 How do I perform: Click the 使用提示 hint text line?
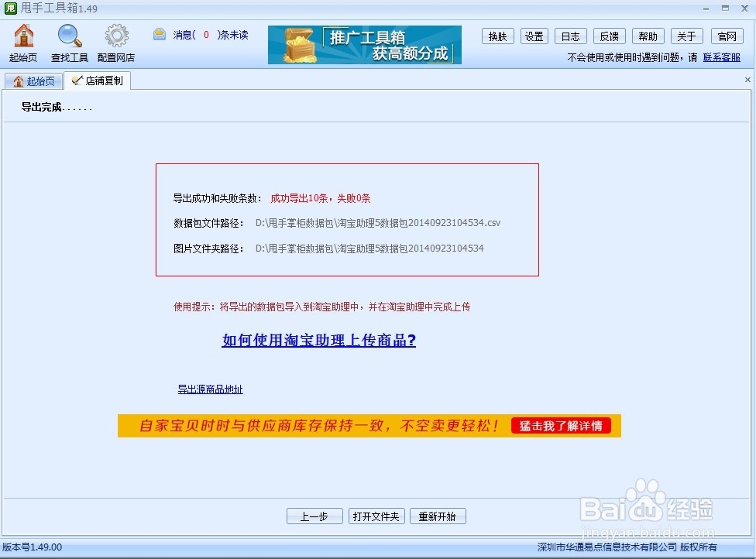click(321, 307)
